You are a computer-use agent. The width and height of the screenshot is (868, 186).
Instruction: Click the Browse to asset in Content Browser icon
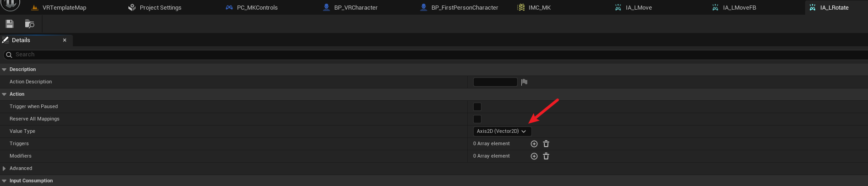coord(30,24)
